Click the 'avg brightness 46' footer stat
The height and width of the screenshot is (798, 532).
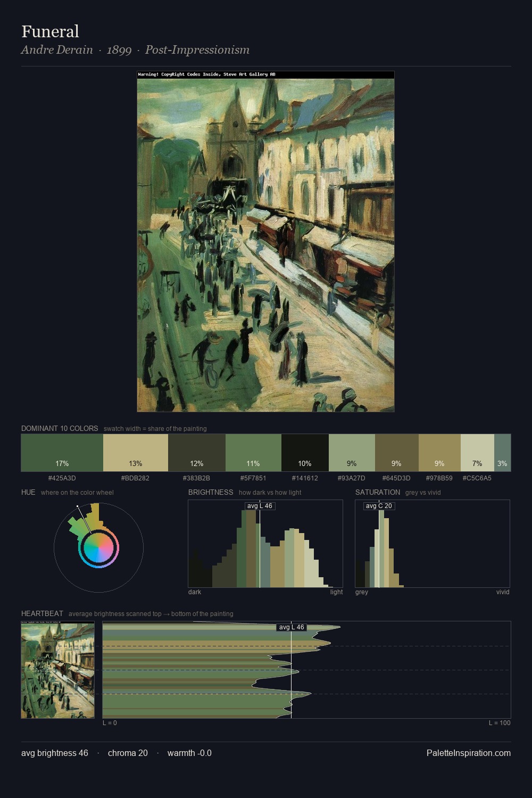click(x=55, y=753)
